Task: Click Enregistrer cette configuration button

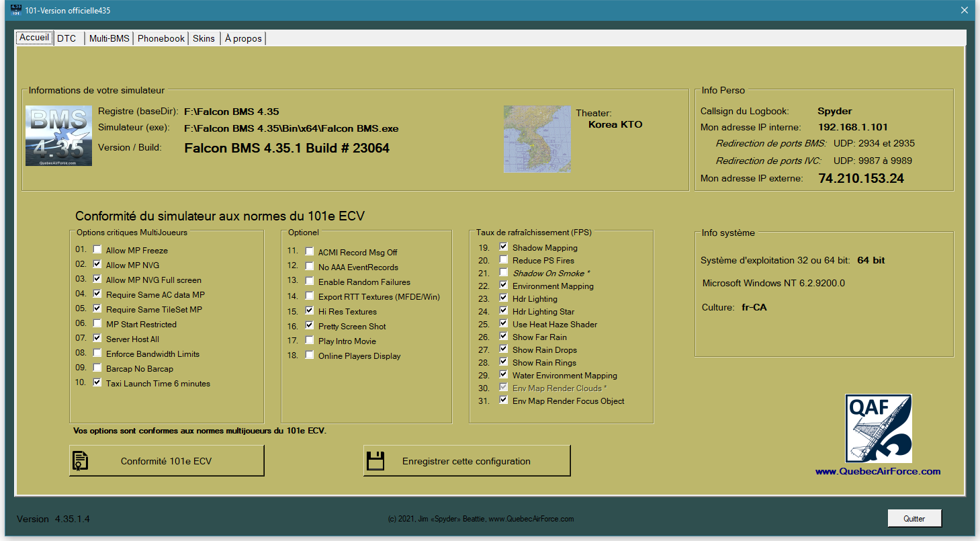Action: (x=466, y=461)
